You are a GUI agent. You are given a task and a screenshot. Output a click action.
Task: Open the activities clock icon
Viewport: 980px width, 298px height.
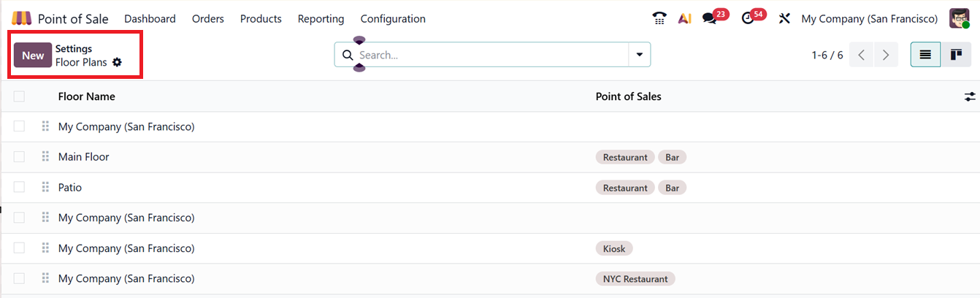(747, 18)
